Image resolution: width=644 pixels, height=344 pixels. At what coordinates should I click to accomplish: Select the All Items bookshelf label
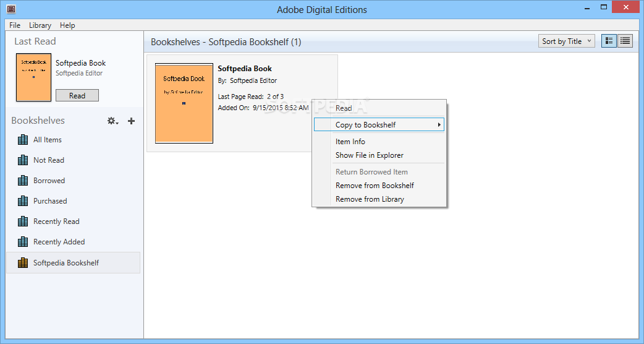(x=48, y=140)
